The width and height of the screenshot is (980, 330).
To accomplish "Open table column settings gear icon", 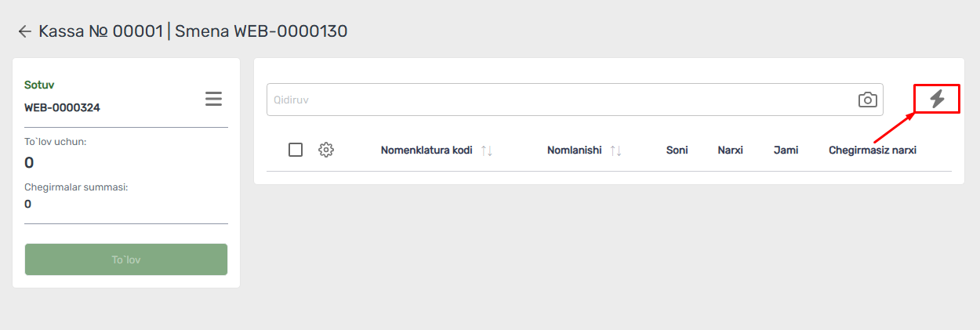I will click(x=326, y=150).
